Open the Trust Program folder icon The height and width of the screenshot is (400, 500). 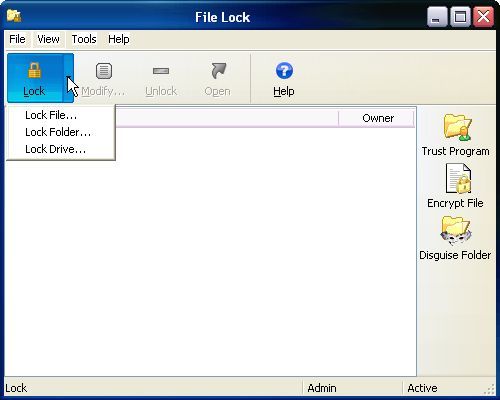point(457,127)
